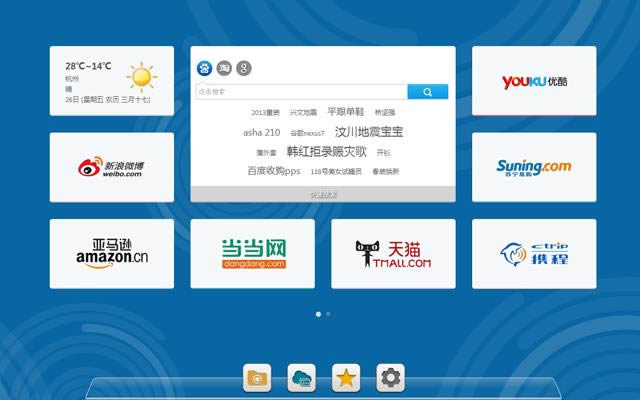
Task: Switch to second page indicator dot
Action: [328, 314]
